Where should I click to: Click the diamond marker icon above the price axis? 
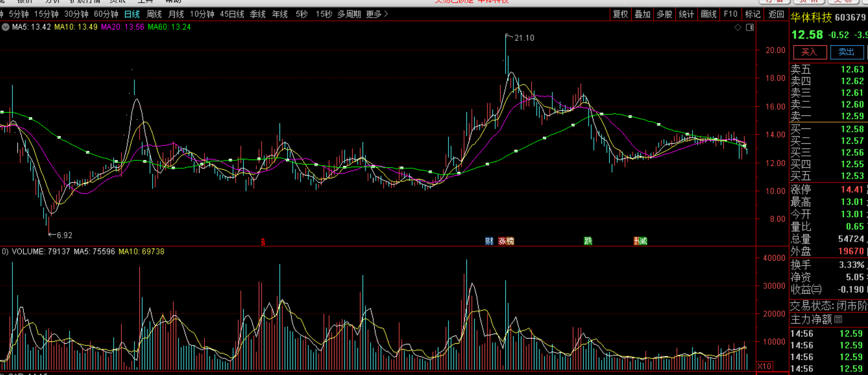738,28
